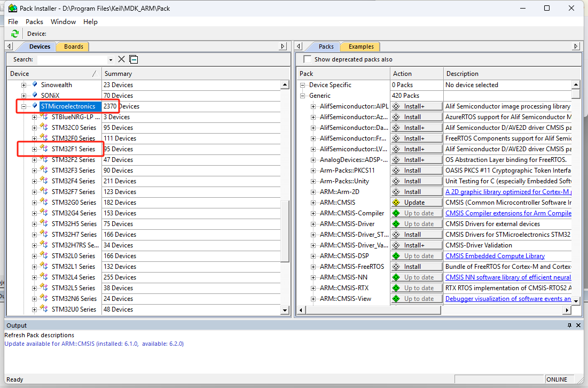Image resolution: width=588 pixels, height=388 pixels.
Task: Switch to the Packs tab
Action: (x=326, y=46)
